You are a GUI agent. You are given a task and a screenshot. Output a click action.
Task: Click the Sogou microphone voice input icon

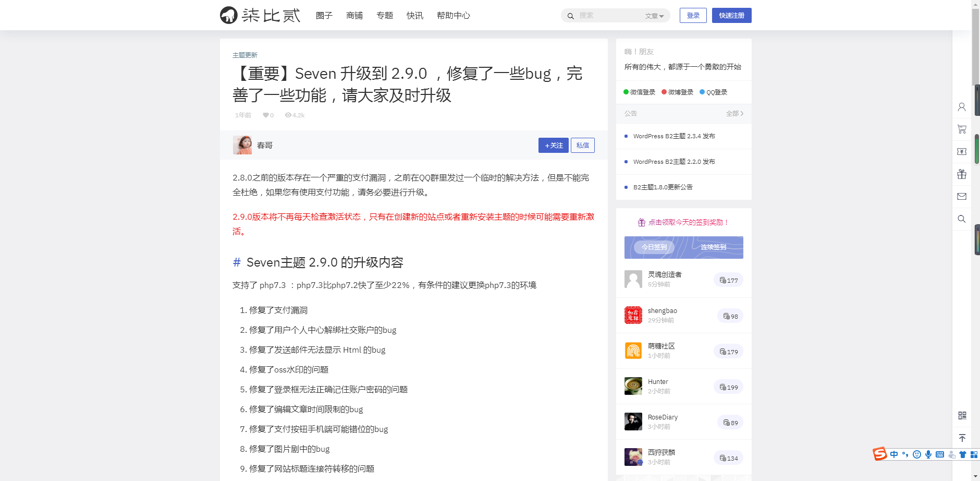[928, 454]
